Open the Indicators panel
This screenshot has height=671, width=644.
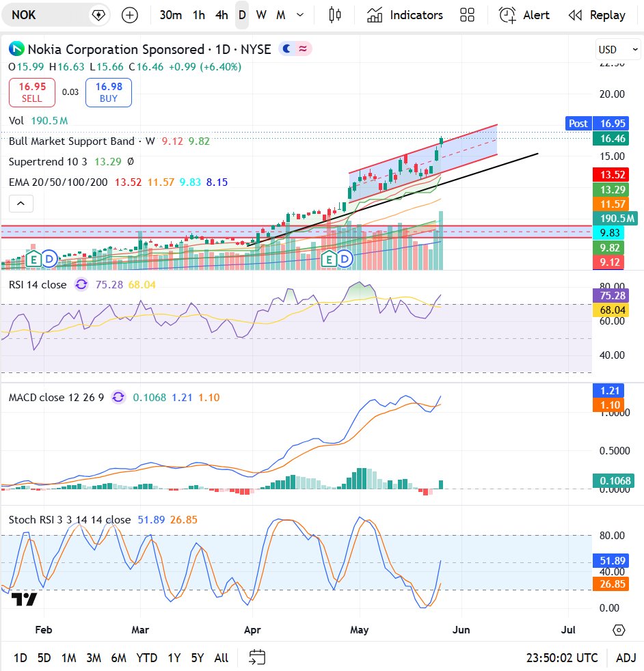pos(405,16)
